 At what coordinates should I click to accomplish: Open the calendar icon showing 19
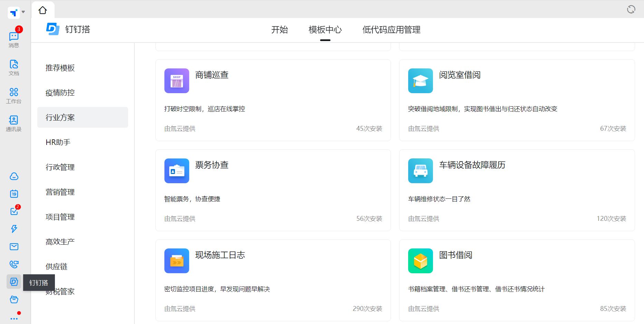click(14, 194)
